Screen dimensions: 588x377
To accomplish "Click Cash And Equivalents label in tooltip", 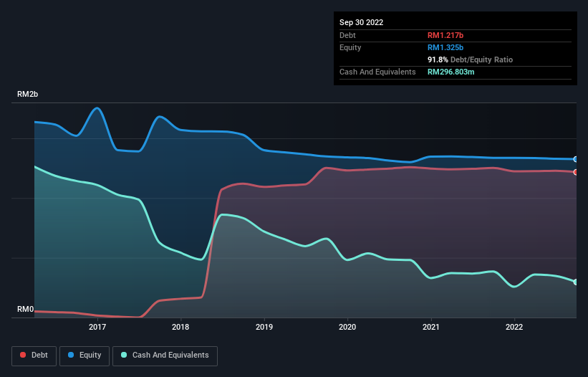I will click(x=377, y=72).
